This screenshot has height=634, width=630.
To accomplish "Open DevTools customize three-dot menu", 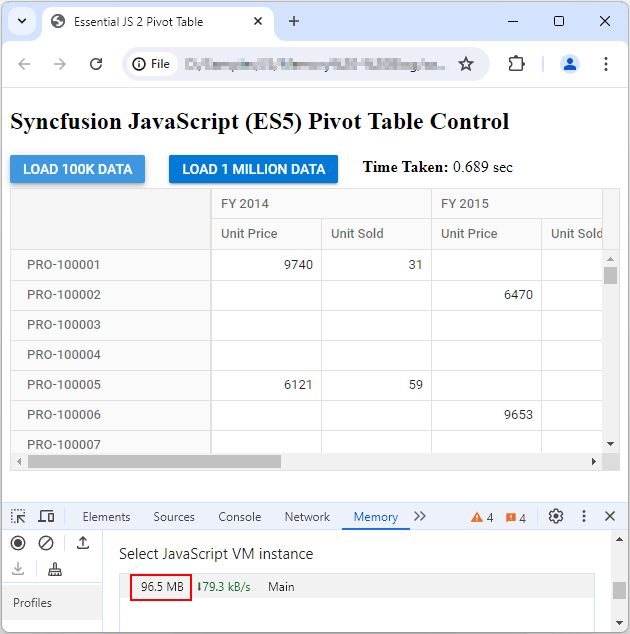I will pyautogui.click(x=583, y=516).
